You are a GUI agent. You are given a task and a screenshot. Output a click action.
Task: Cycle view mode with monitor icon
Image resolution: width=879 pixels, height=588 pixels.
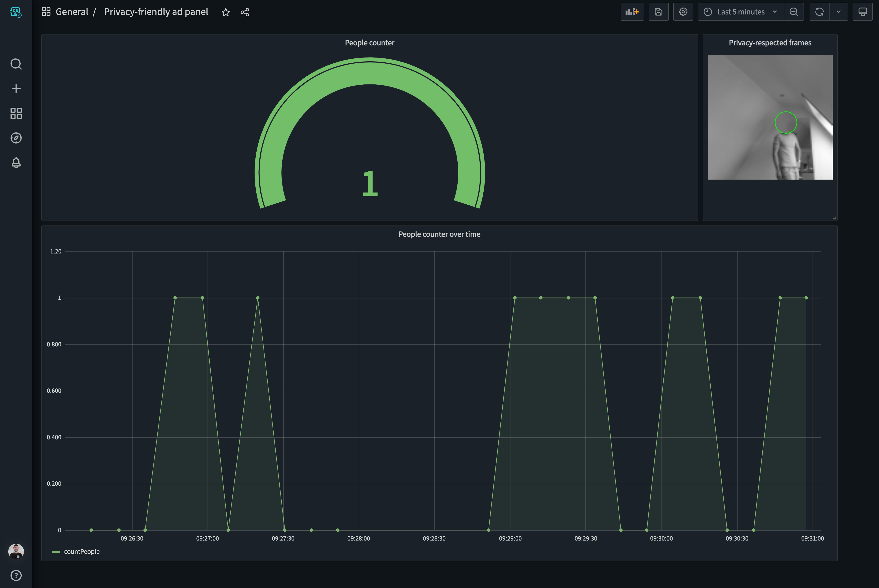pyautogui.click(x=862, y=12)
